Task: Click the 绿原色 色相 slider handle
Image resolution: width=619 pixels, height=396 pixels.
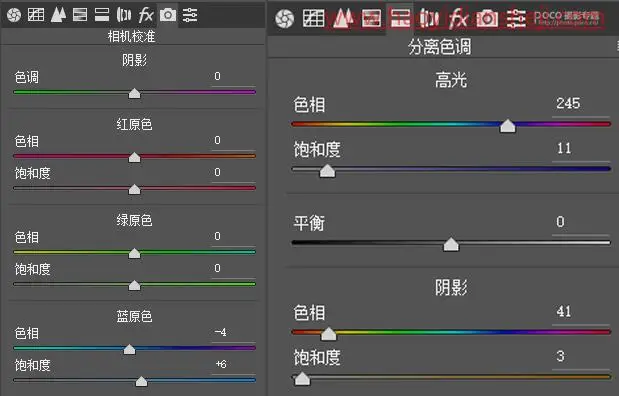Action: pyautogui.click(x=135, y=253)
